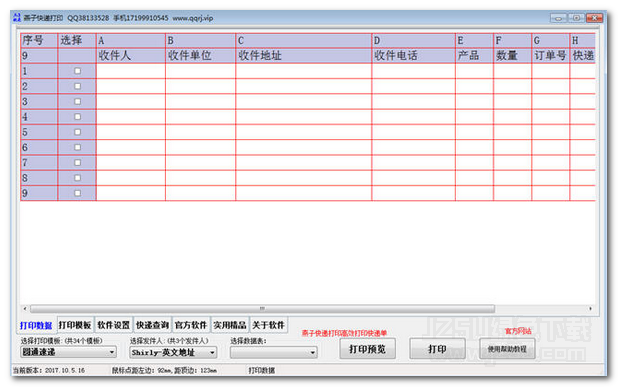
Task: Select the 收件人 column header
Action: click(x=130, y=56)
